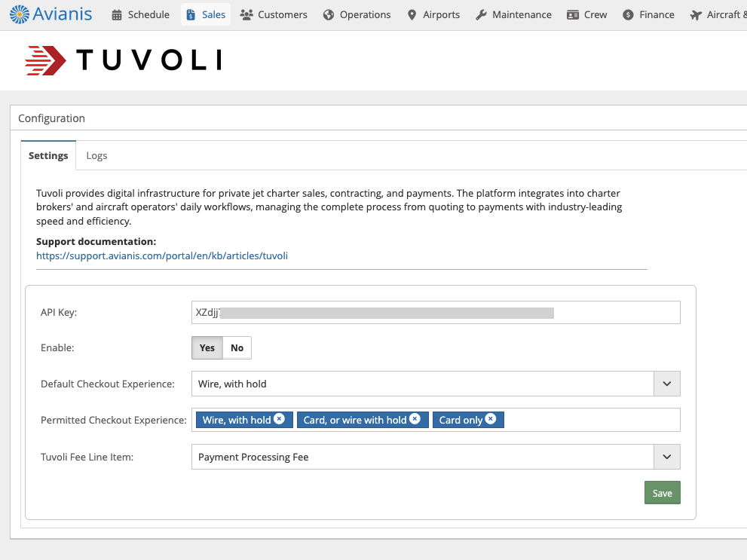Open the Maintenance menu
This screenshot has width=747, height=560.
(x=513, y=15)
